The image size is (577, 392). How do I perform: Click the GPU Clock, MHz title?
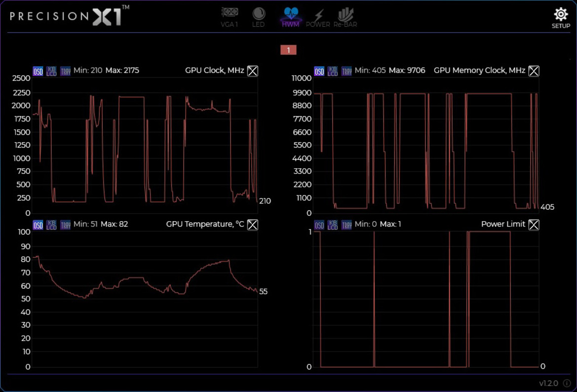coord(215,70)
